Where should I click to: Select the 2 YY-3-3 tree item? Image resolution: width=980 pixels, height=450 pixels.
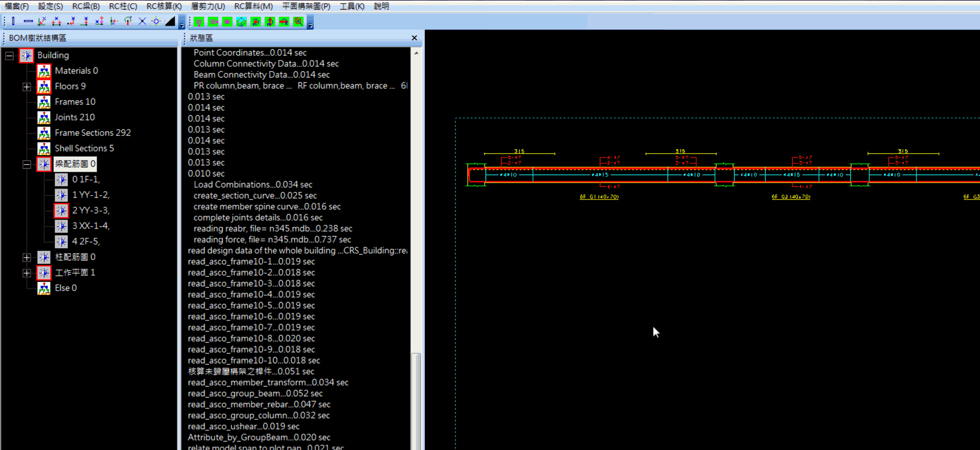(90, 211)
